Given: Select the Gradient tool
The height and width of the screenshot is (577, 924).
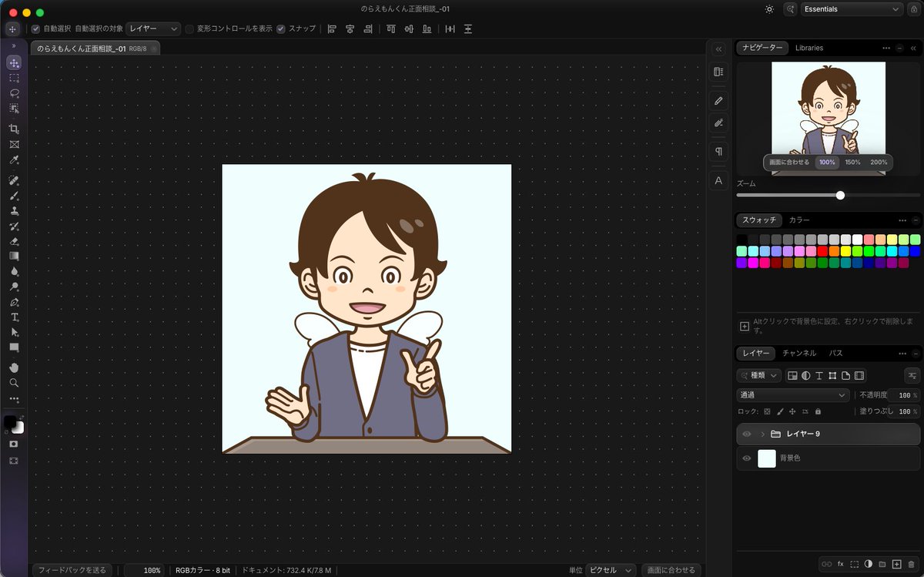Looking at the screenshot, I should (x=14, y=256).
